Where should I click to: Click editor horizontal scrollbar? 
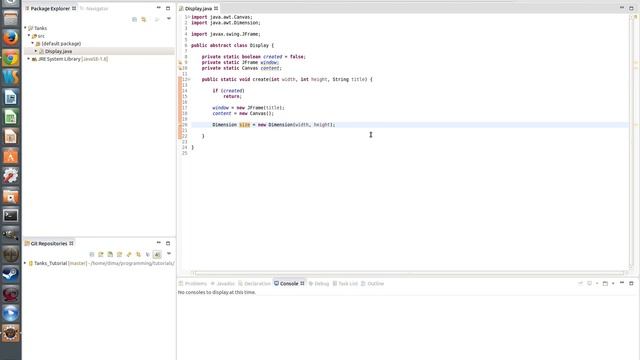click(x=409, y=273)
